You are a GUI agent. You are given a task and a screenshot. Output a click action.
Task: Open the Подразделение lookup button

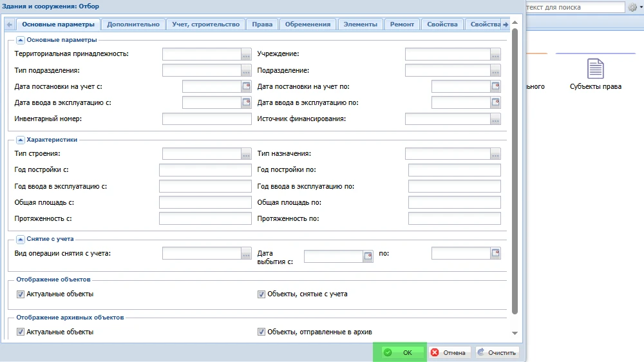(x=495, y=70)
